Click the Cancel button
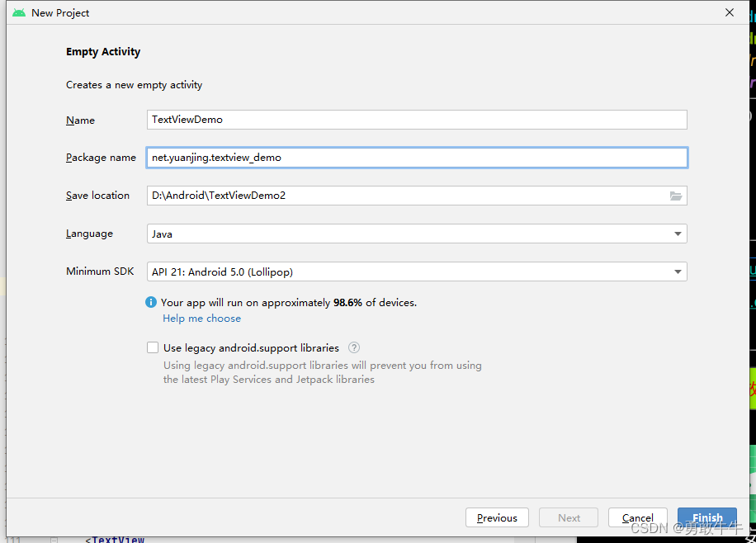756x543 pixels. pyautogui.click(x=637, y=518)
